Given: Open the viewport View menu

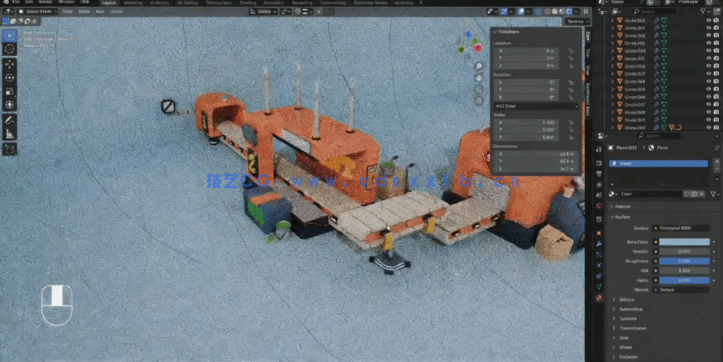Looking at the screenshot, I should (67, 11).
